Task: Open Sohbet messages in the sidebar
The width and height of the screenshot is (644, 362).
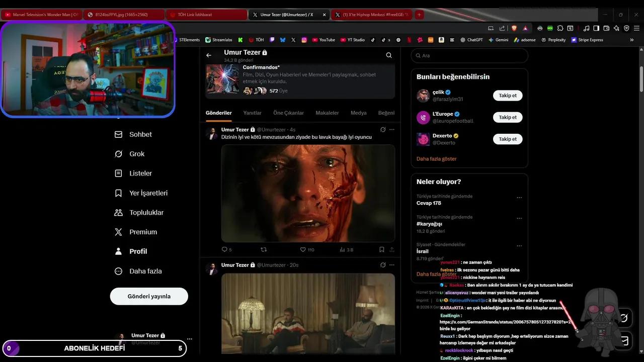Action: (x=133, y=134)
